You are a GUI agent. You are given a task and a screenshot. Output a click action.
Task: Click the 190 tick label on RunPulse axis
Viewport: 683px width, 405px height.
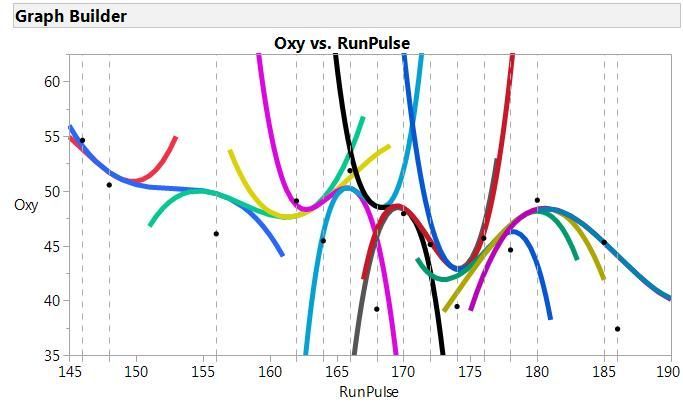coord(669,372)
